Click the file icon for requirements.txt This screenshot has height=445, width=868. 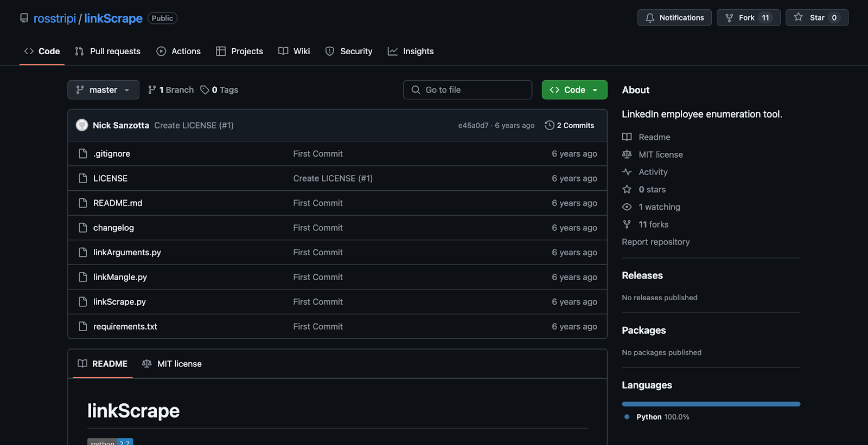(83, 326)
